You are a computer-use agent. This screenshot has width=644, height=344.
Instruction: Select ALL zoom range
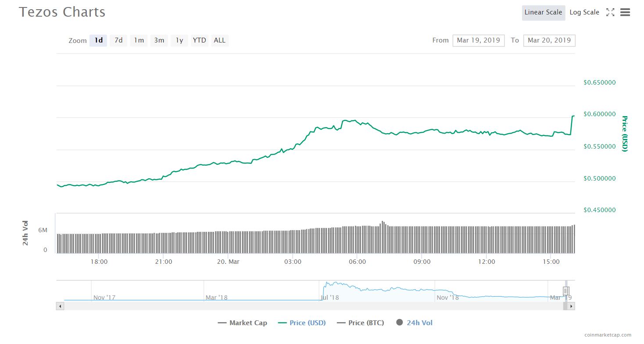click(x=220, y=40)
